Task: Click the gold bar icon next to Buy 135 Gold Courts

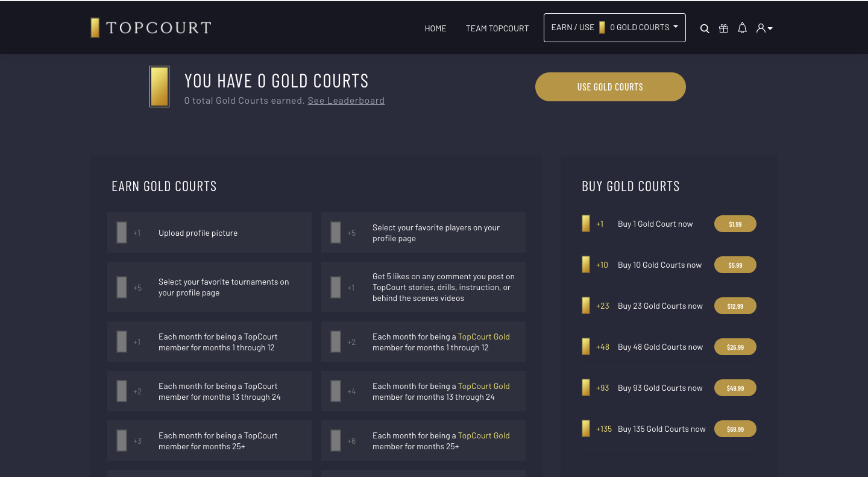Action: (x=586, y=429)
